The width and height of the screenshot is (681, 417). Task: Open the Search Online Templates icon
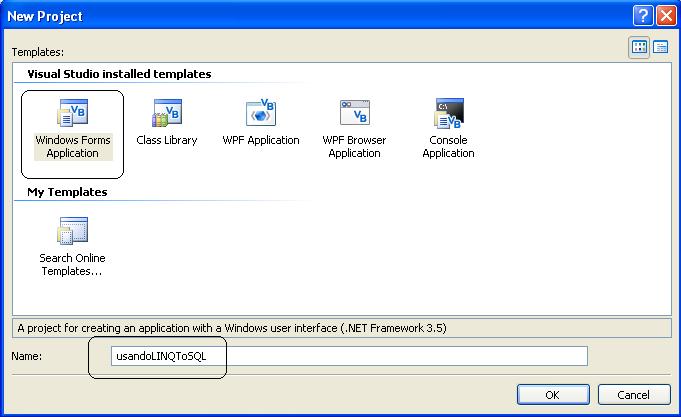tap(73, 231)
